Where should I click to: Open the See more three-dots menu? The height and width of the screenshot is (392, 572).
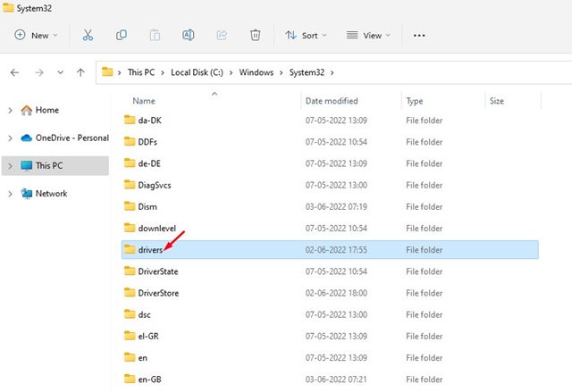click(419, 35)
